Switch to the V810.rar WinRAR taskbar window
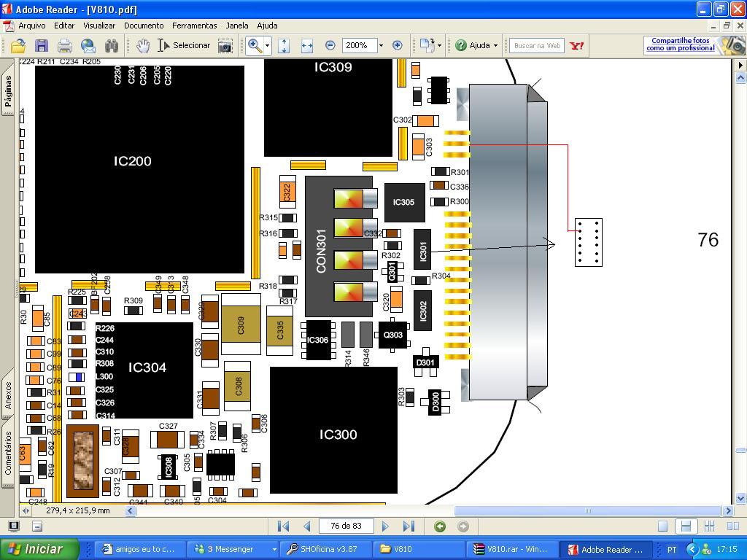747x560 pixels. pyautogui.click(x=511, y=549)
